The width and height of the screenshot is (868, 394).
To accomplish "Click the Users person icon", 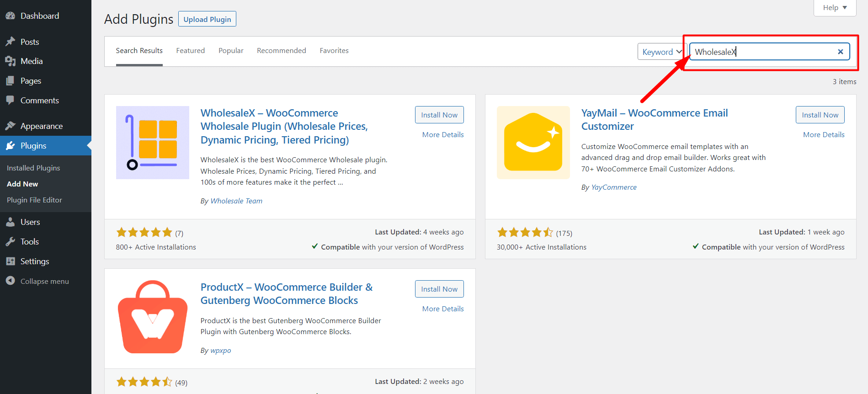I will (x=11, y=222).
